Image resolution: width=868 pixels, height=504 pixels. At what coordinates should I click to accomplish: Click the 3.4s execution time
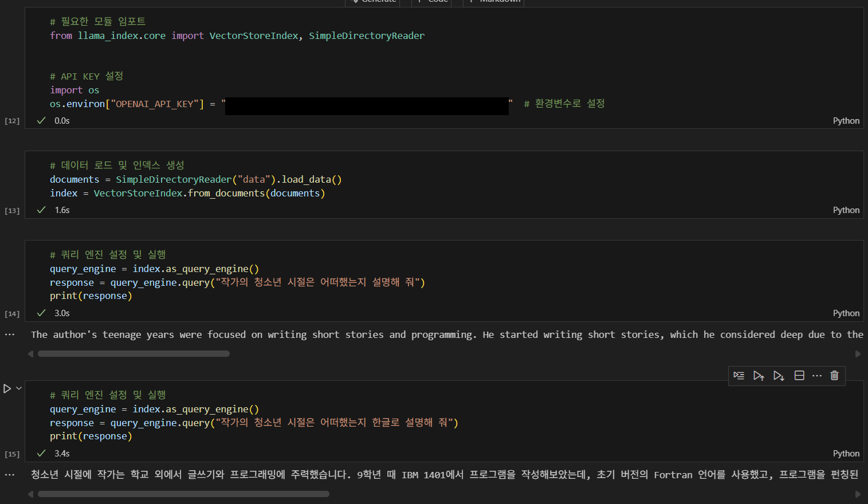coord(62,454)
